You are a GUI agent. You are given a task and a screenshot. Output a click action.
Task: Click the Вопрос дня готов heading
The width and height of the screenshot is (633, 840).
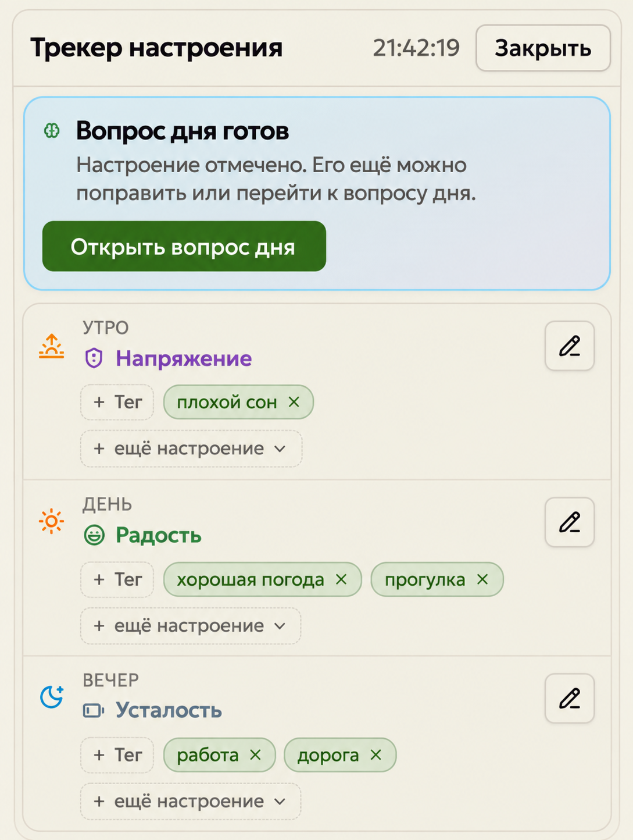183,131
